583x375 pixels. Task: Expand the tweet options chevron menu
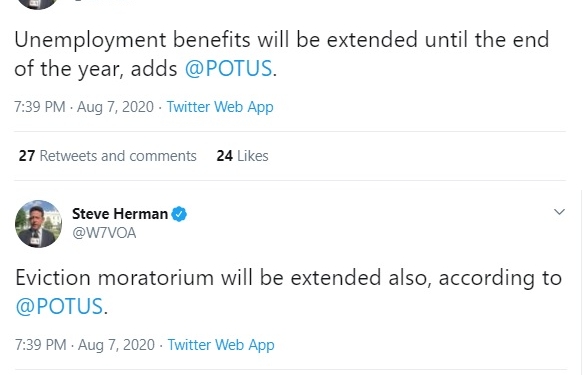point(559,212)
